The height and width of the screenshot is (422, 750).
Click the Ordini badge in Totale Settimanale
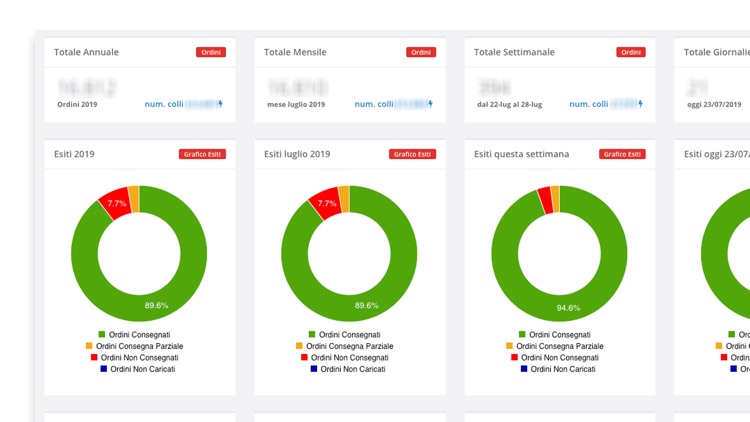pos(631,52)
